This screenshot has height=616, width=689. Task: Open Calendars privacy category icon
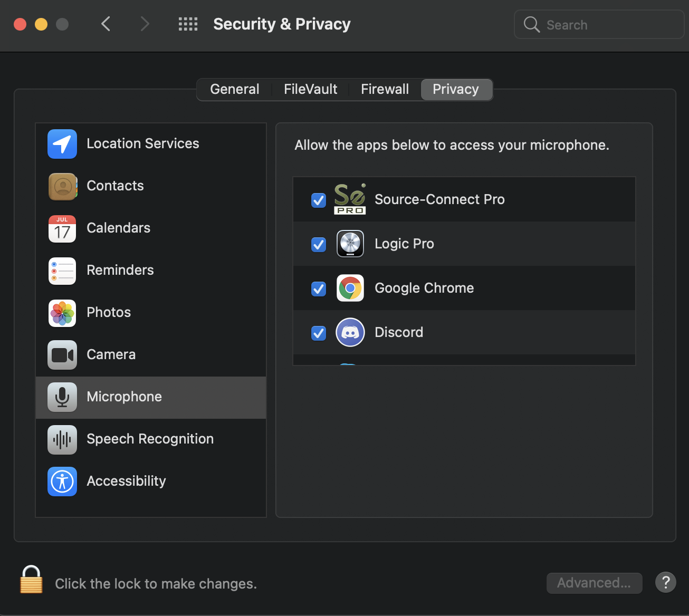point(62,228)
